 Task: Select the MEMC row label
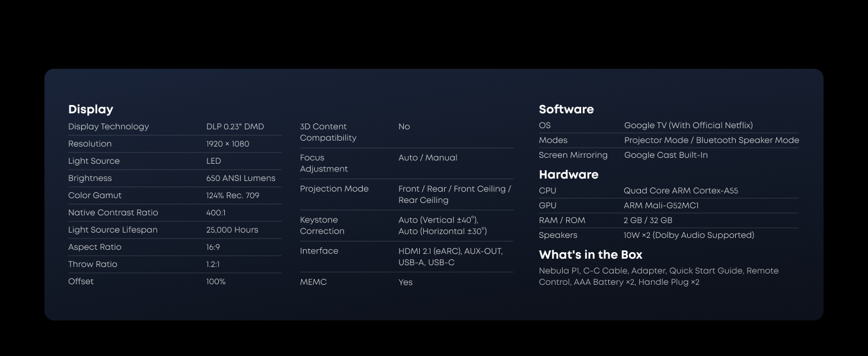[313, 282]
